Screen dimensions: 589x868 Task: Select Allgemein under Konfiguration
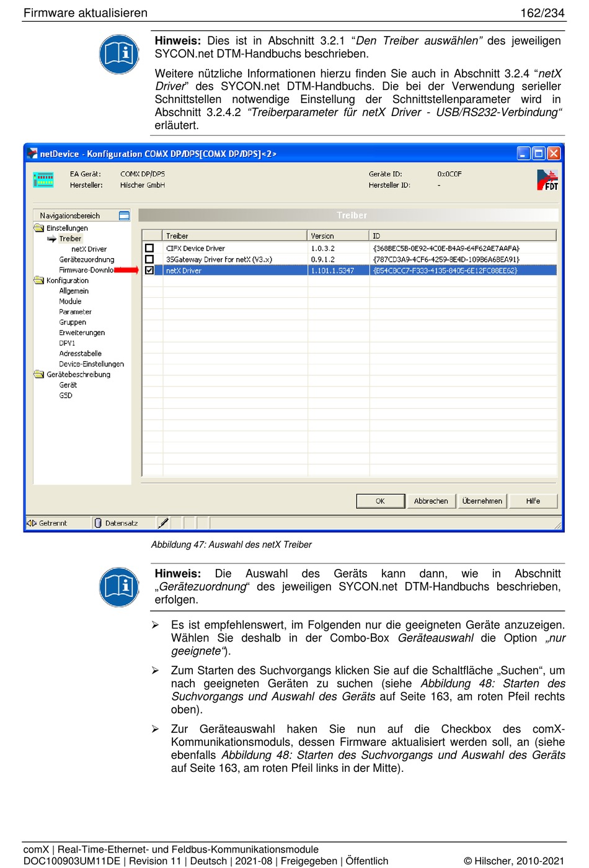point(74,291)
